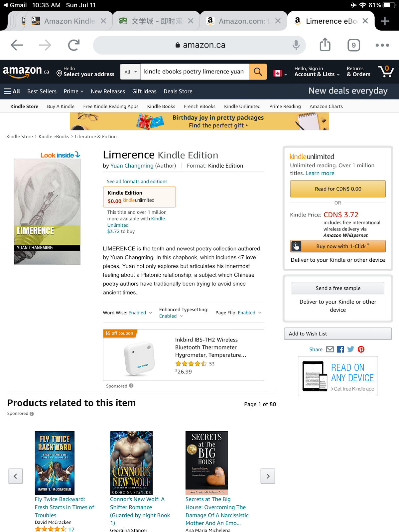Go to next related products page
Image resolution: width=399 pixels, height=532 pixels.
point(268,476)
